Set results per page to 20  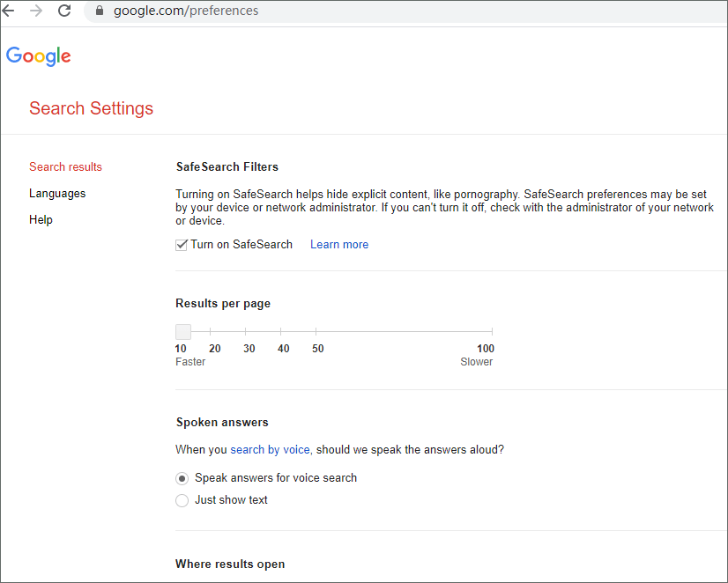coord(211,332)
